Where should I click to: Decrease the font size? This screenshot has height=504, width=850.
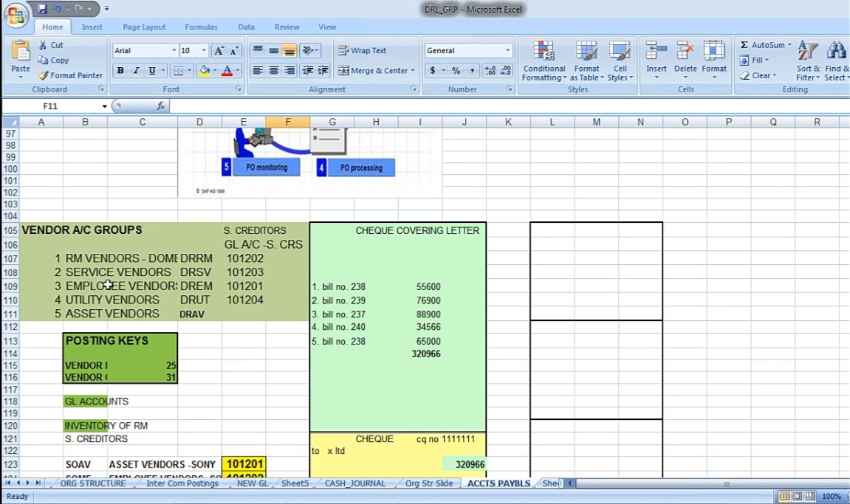(233, 50)
